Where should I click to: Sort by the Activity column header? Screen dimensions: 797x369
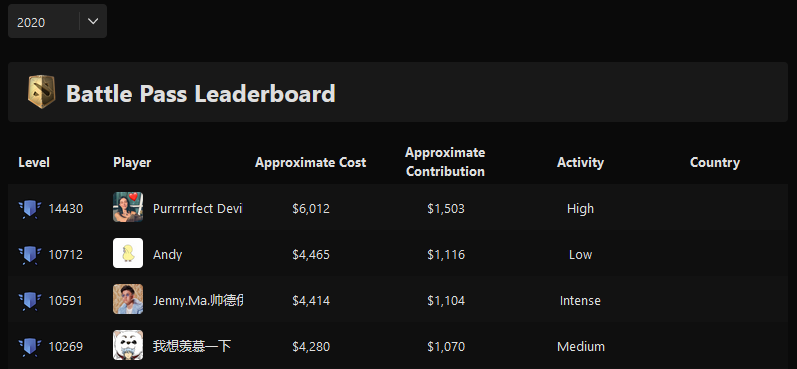[580, 163]
